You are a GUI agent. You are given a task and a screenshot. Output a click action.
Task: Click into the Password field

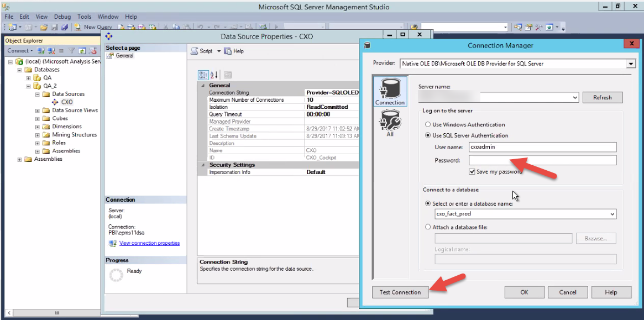542,160
